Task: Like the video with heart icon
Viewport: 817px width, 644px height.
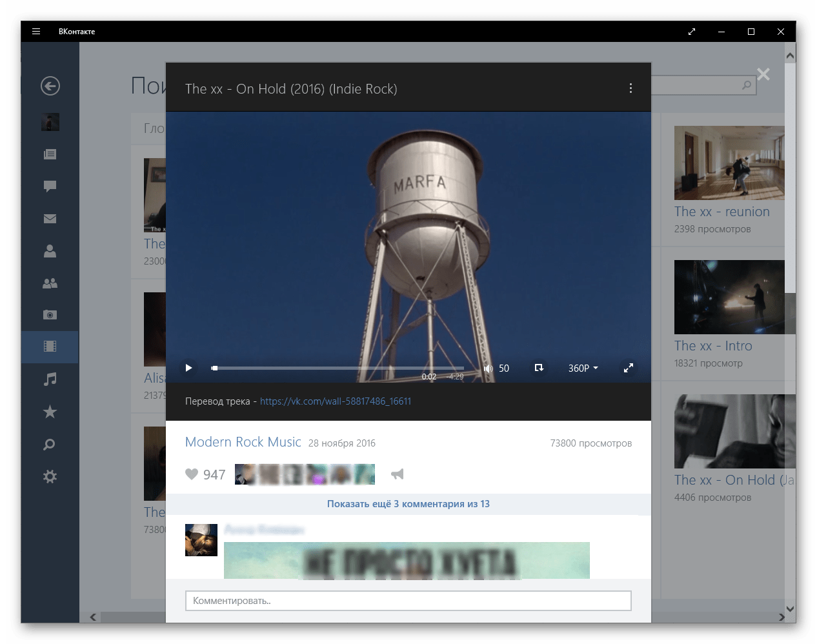Action: coord(192,474)
